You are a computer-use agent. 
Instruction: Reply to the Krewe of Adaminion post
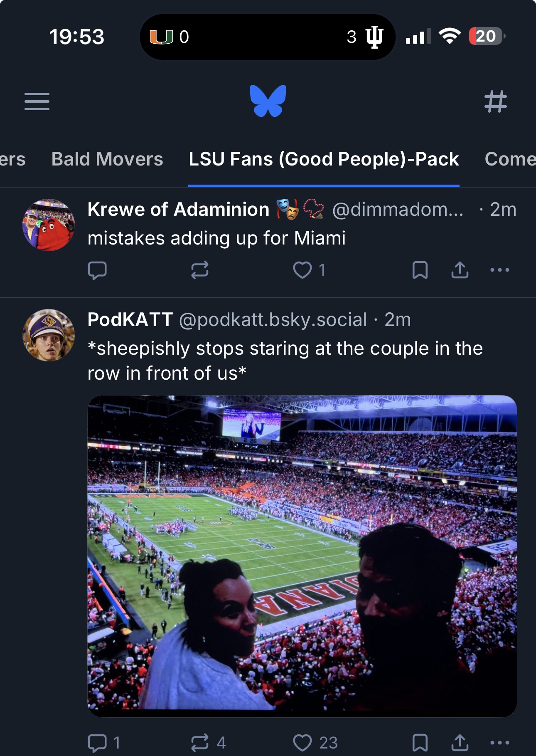(x=97, y=270)
